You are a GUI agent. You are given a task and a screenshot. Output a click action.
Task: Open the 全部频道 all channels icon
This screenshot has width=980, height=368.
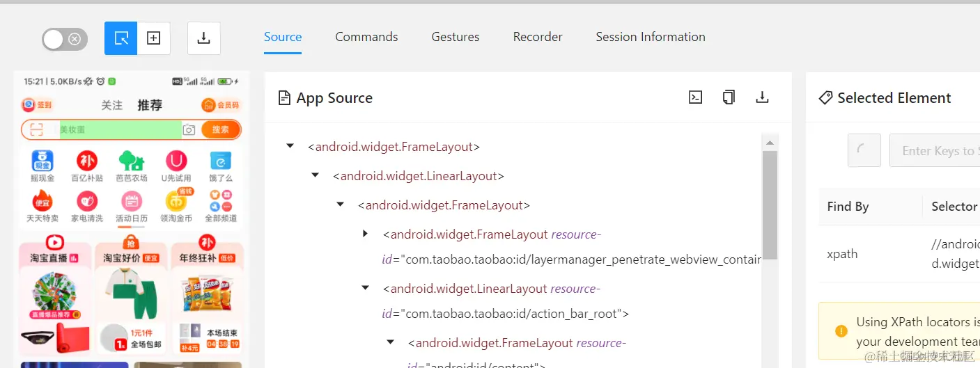(221, 206)
